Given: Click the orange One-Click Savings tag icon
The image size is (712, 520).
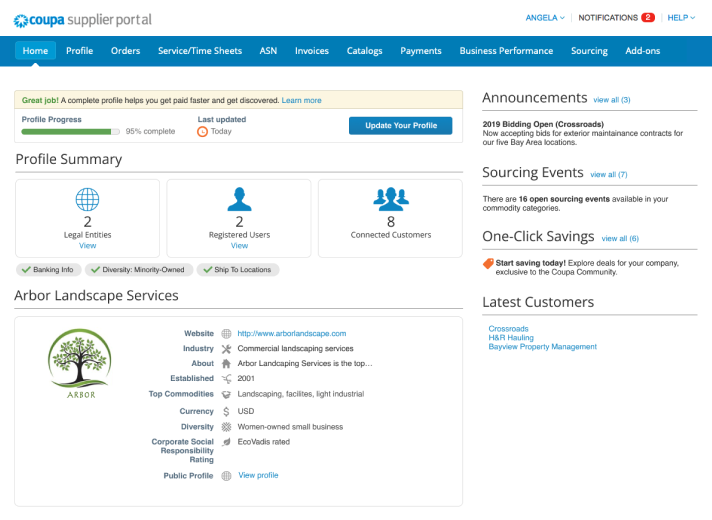Looking at the screenshot, I should point(488,264).
